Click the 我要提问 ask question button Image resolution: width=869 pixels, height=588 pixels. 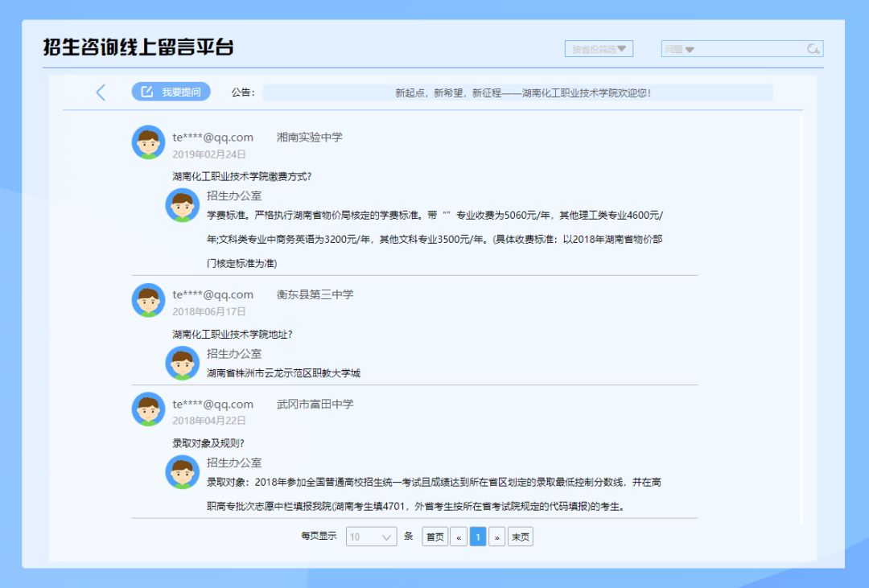point(171,93)
